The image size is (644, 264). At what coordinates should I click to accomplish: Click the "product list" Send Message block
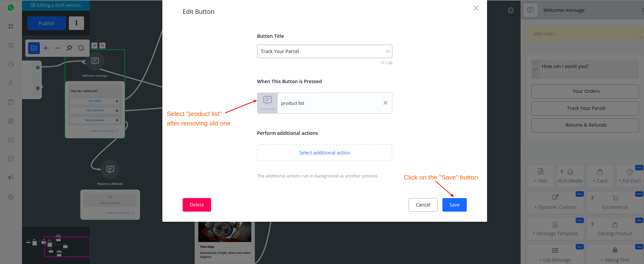[x=325, y=103]
